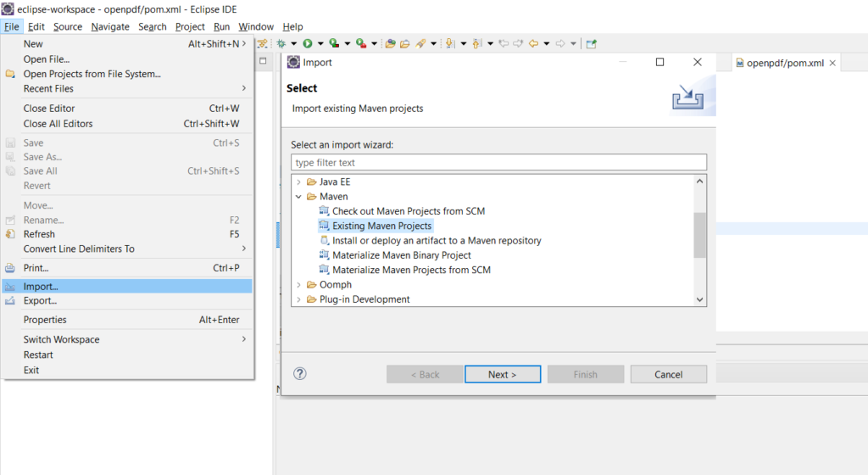Click the Open Task folder icon
This screenshot has width=868, height=475.
coord(404,43)
